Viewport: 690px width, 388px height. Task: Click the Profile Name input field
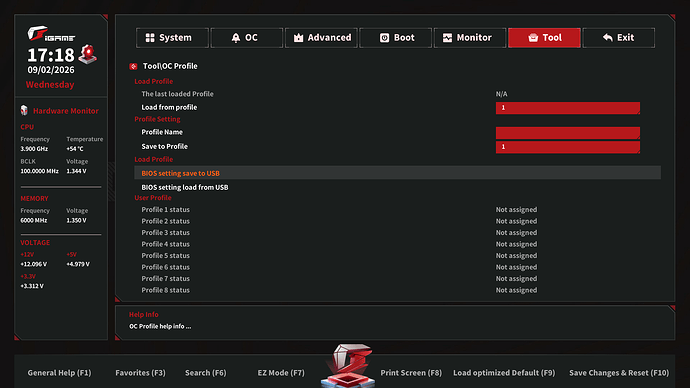click(568, 133)
